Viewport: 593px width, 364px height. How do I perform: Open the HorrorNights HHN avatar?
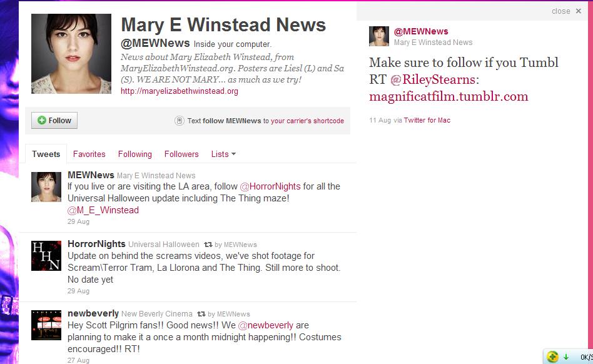click(46, 256)
